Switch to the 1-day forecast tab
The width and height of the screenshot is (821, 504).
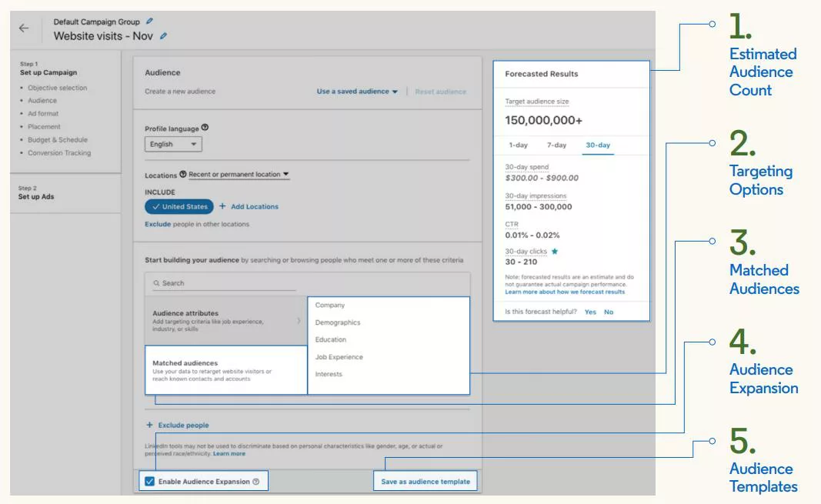pos(518,145)
